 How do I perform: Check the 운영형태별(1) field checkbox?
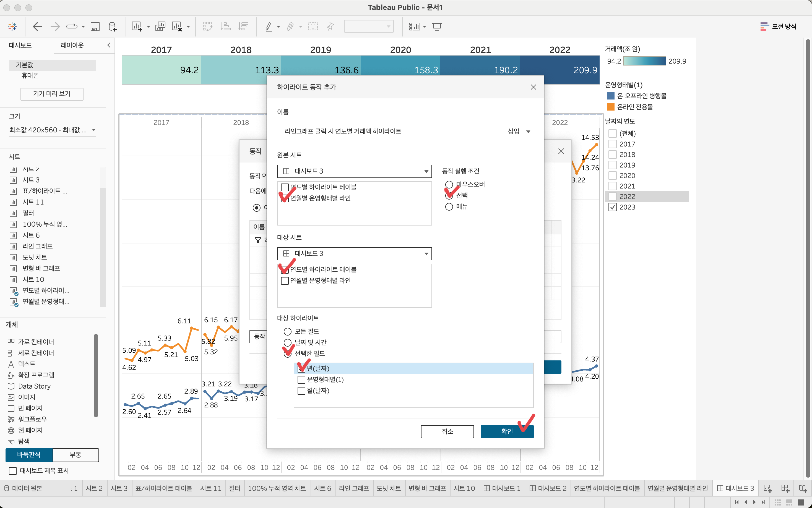point(301,380)
